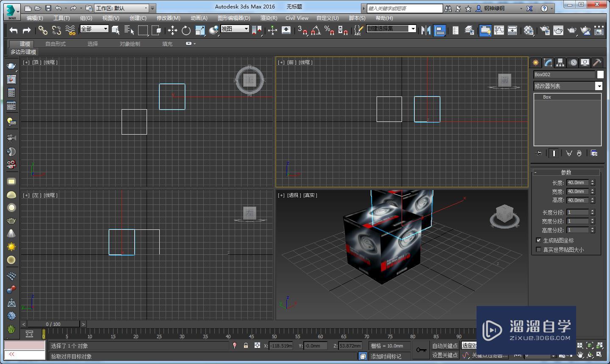This screenshot has width=610, height=364.
Task: Enable 真实世界贴图大小 checkbox
Action: pos(539,249)
